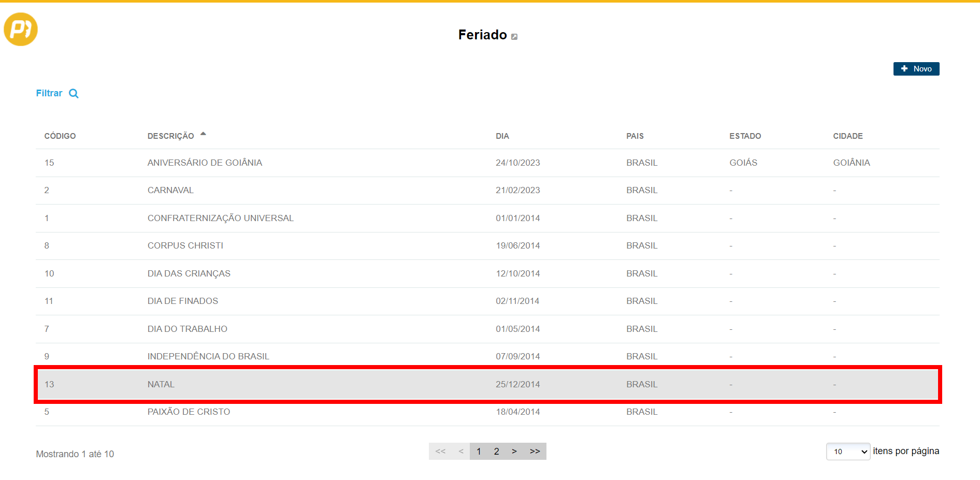
Task: Select the NATAL holiday row
Action: [161, 384]
